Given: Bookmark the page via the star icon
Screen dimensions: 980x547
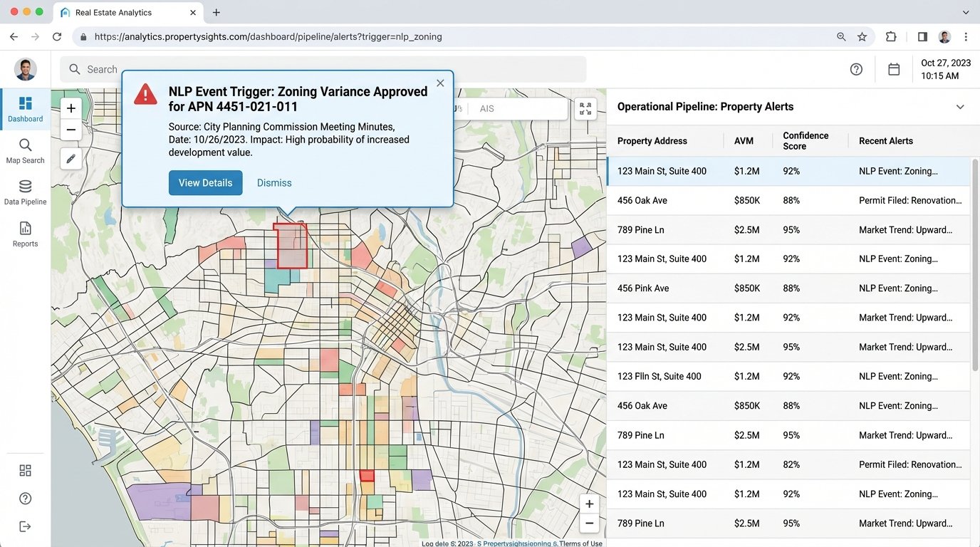Looking at the screenshot, I should 862,36.
